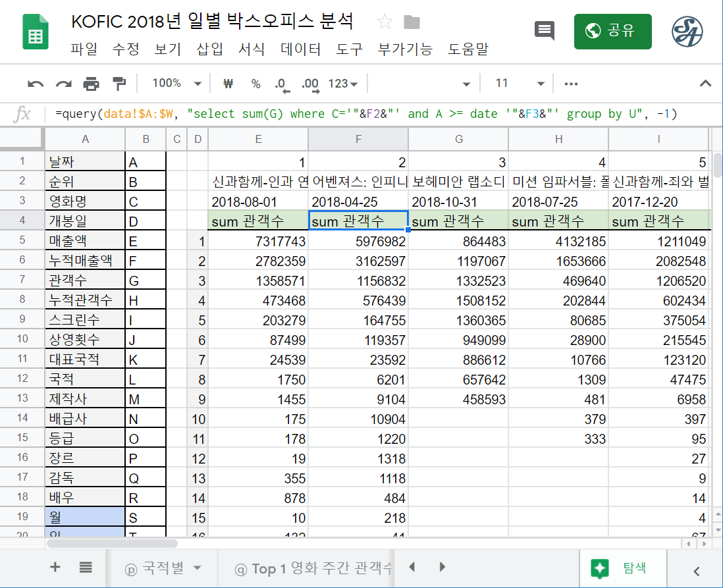
Task: Open the 100% zoom dropdown
Action: [x=176, y=84]
